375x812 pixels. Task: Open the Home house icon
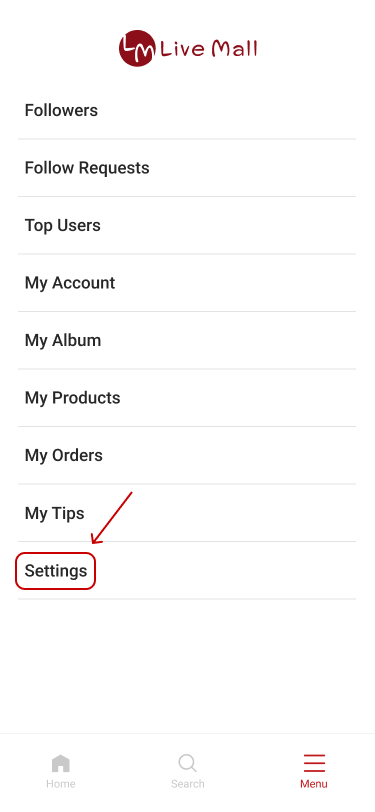(61, 763)
